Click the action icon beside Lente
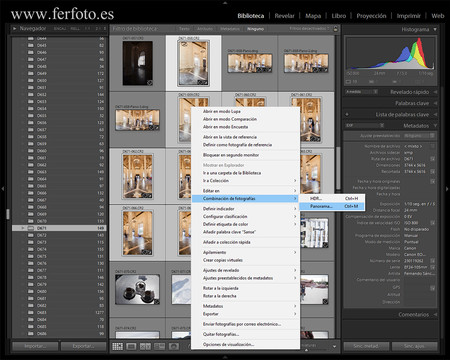The width and height of the screenshot is (450, 360). (x=433, y=267)
